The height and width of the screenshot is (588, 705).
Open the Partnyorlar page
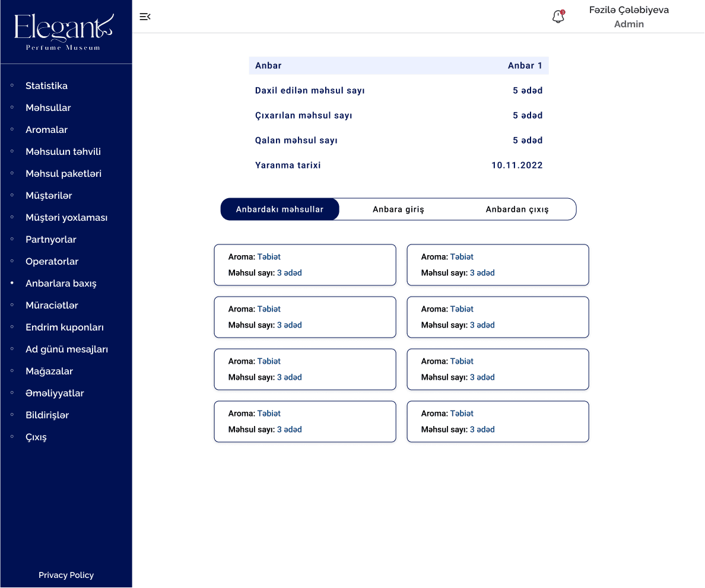point(51,240)
